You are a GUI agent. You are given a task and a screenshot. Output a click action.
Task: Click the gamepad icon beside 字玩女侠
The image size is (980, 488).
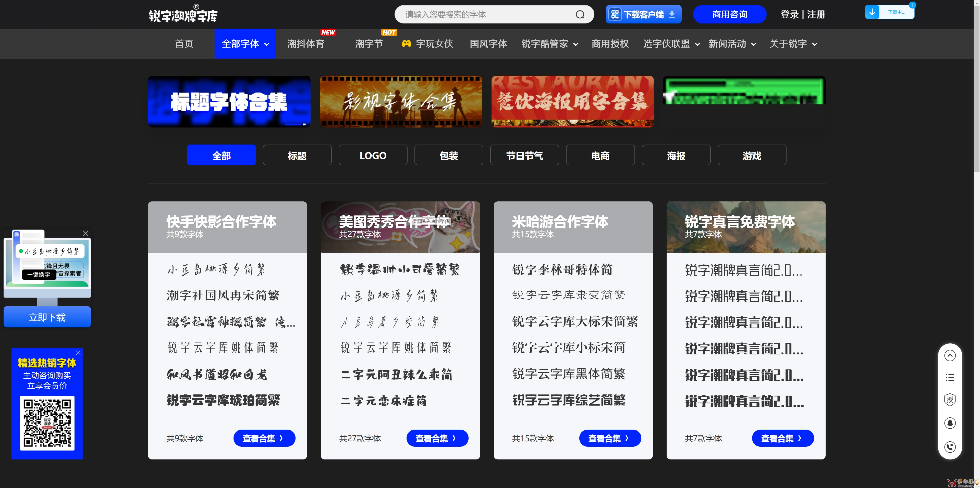406,44
